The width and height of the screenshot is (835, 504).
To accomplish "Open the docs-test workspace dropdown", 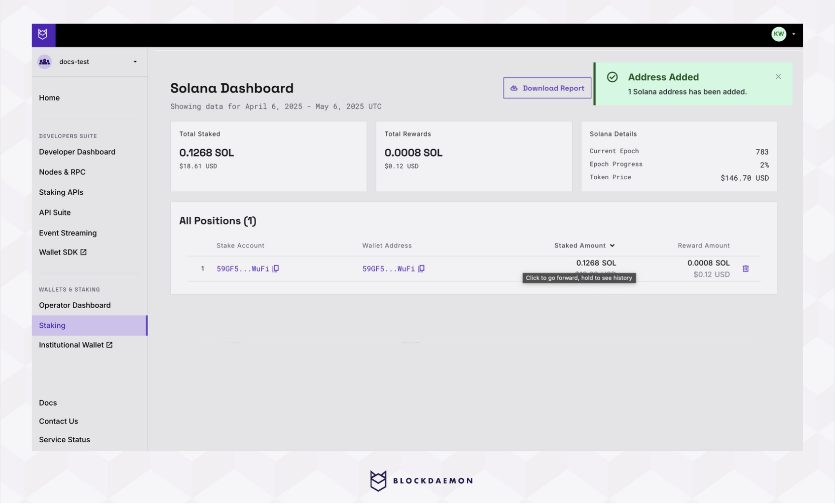I will [x=89, y=62].
